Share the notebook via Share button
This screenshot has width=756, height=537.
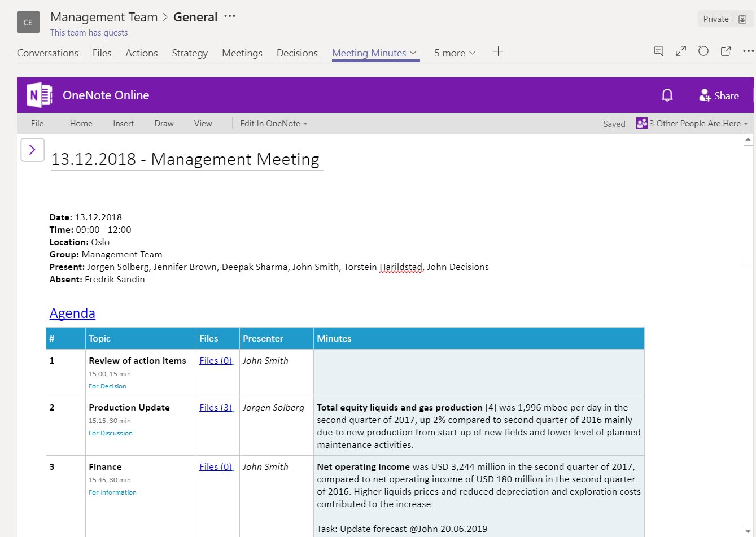(x=719, y=95)
